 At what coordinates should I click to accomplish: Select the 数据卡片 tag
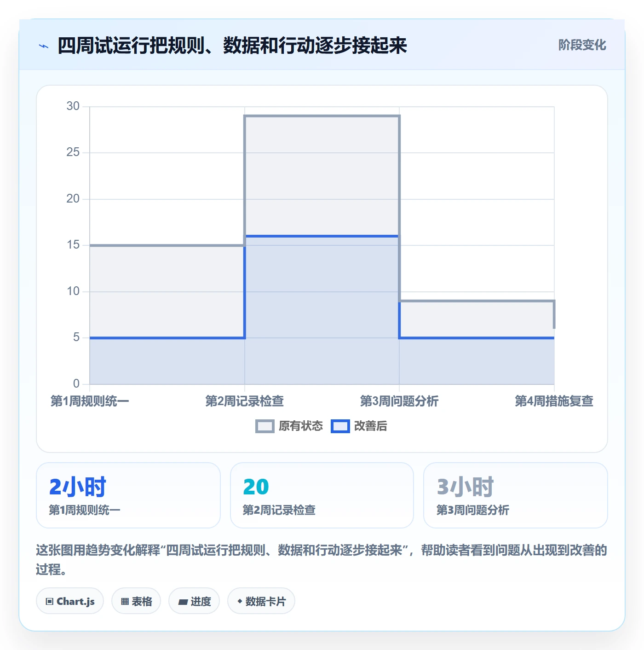[x=261, y=601]
